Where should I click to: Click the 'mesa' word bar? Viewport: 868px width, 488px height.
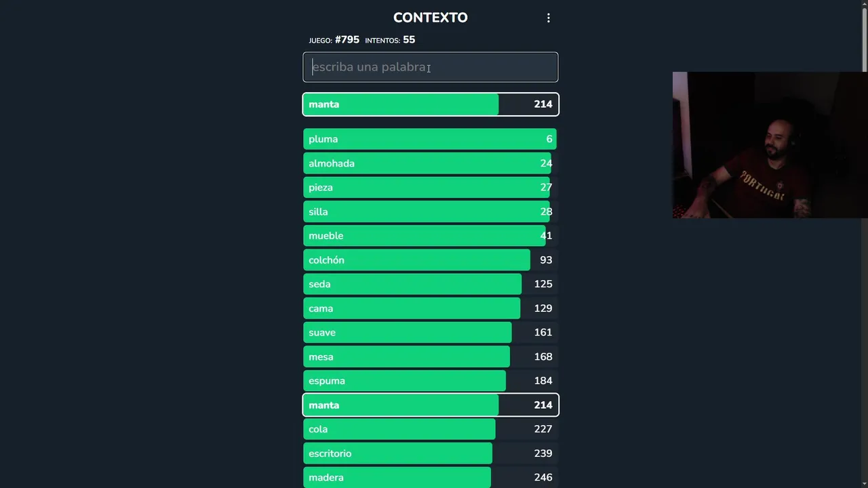(430, 357)
